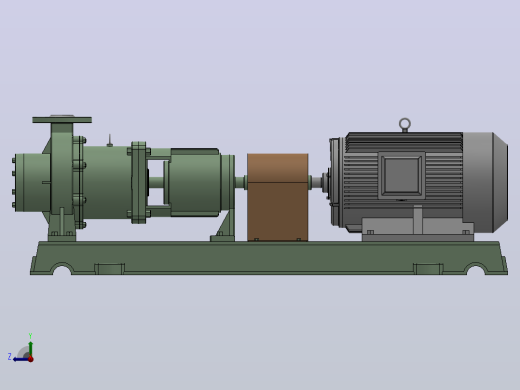Select the pump's left suction end cover
Screen dimensions: 520x390
pos(32,182)
